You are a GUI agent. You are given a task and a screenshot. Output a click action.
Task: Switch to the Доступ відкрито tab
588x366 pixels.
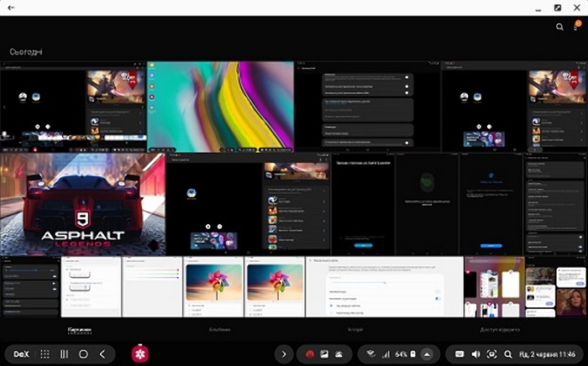click(x=500, y=330)
